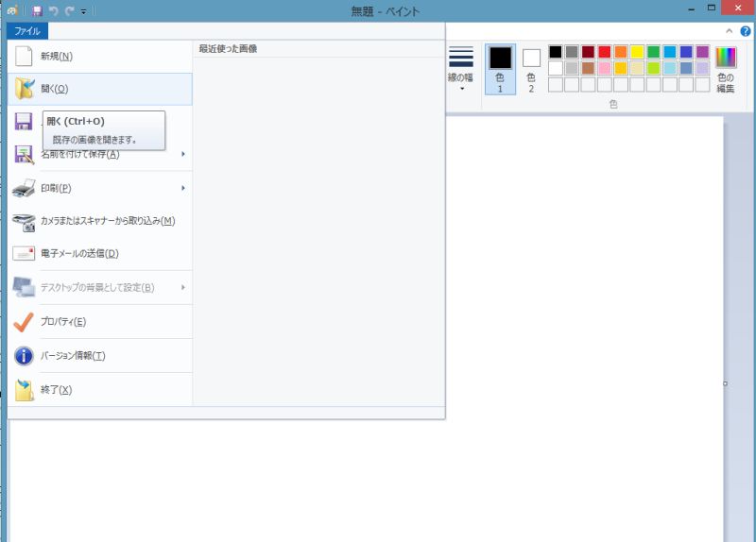Click the canvas right-edge resize handle
Viewport: 756px width, 542px height.
[x=725, y=384]
